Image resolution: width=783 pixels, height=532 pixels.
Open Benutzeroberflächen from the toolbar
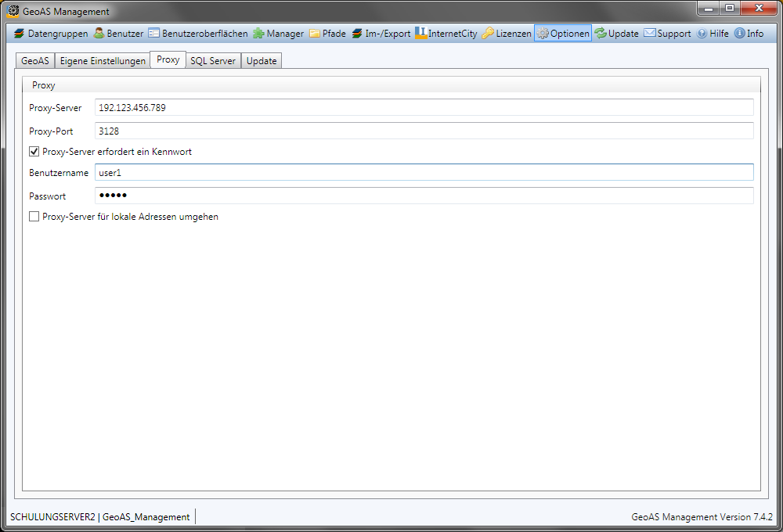154,34
